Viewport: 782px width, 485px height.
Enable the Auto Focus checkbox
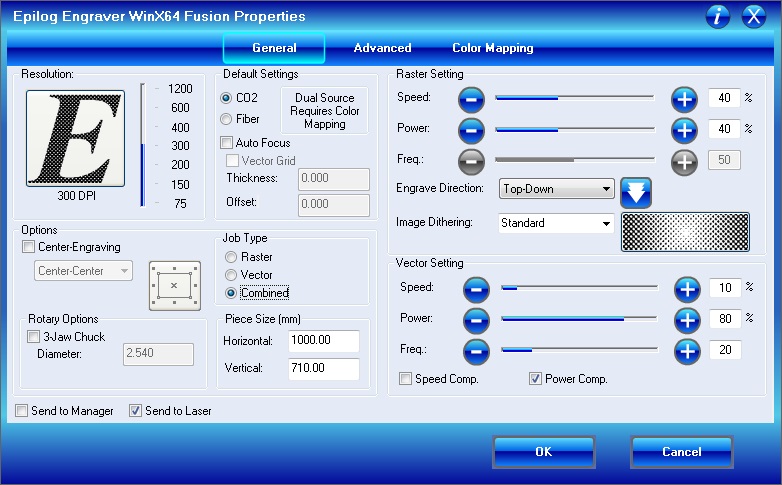(x=226, y=143)
